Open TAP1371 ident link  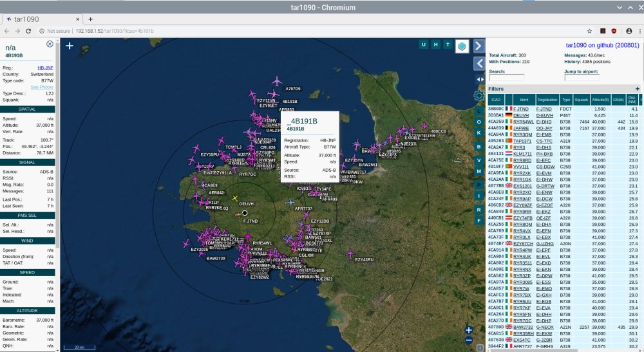[x=522, y=141]
